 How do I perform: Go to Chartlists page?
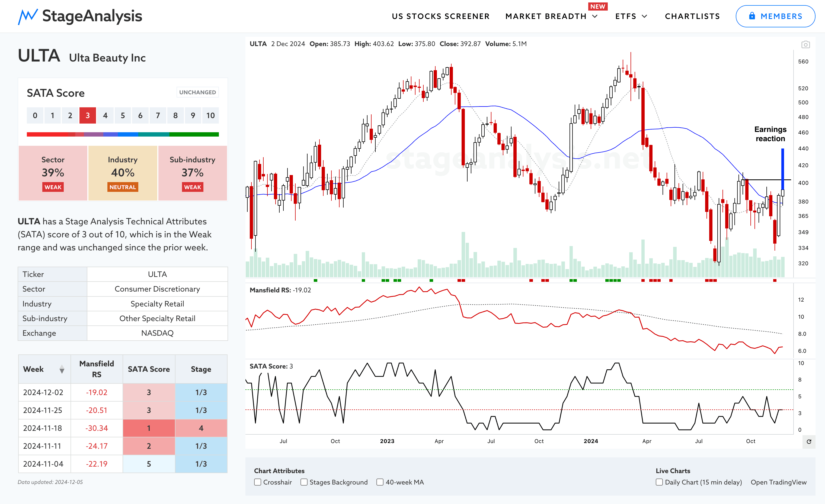692,16
